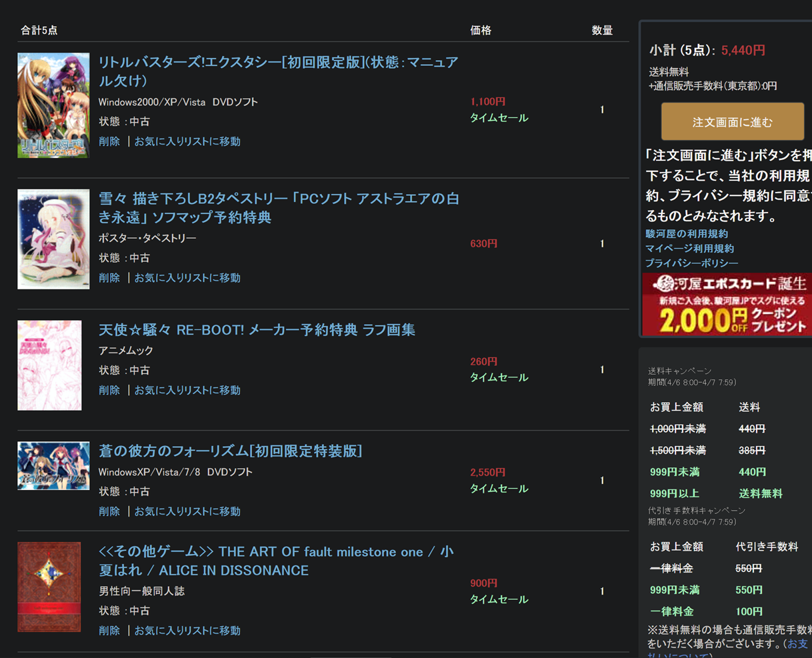Click the 注文画面に進む order button
Image resolution: width=812 pixels, height=658 pixels.
pos(732,122)
